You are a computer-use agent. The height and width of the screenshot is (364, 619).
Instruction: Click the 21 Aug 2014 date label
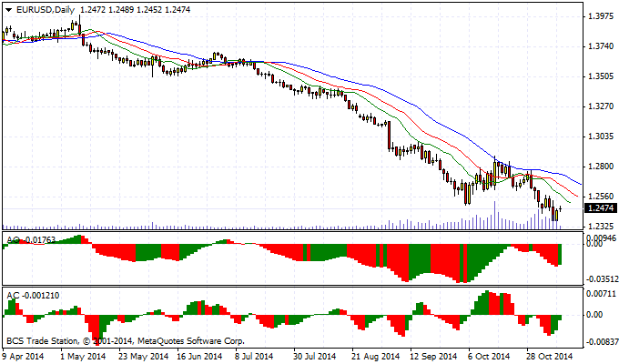pos(375,357)
